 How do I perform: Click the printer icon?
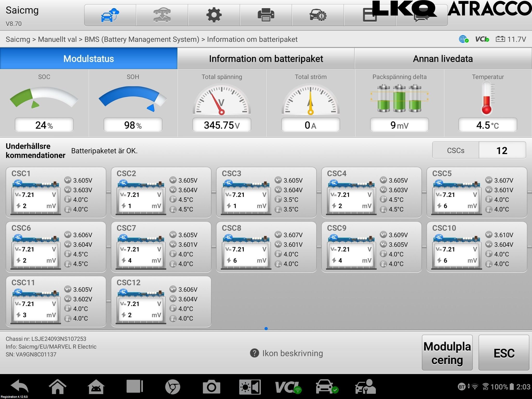tap(266, 15)
